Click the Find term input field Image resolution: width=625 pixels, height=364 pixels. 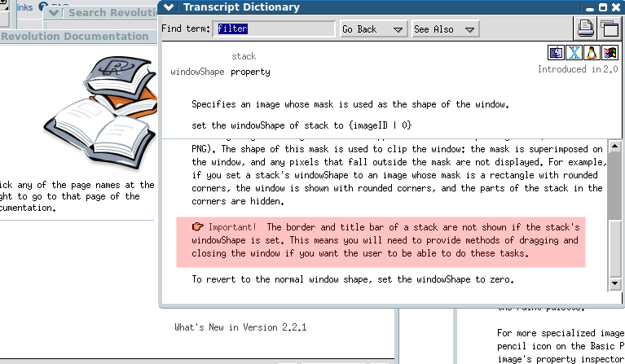pyautogui.click(x=274, y=29)
